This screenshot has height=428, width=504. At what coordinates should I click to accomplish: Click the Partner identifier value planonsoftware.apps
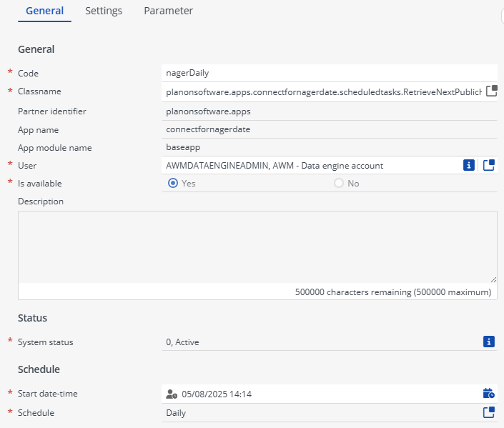pos(208,111)
